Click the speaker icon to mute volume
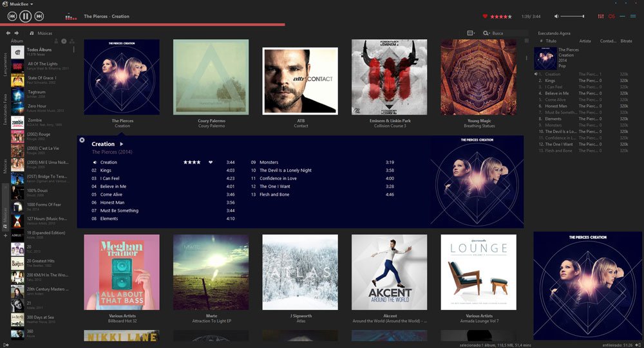The width and height of the screenshot is (644, 348). tap(556, 17)
